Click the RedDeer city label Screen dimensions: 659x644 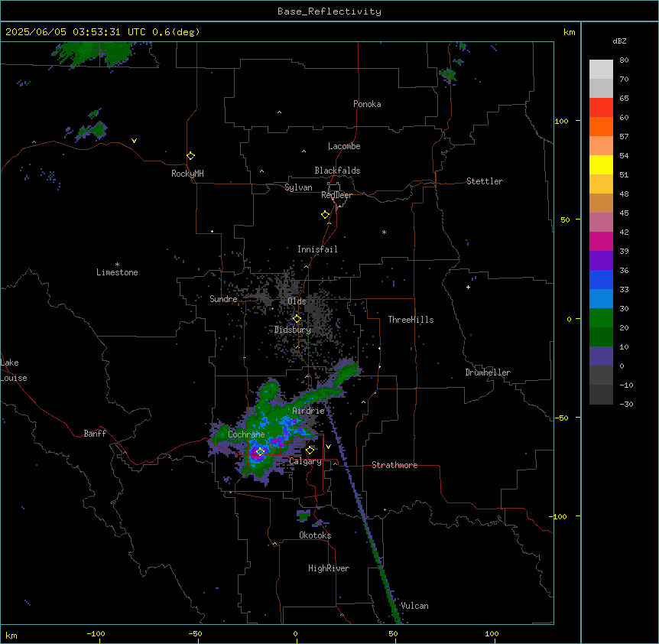[336, 195]
